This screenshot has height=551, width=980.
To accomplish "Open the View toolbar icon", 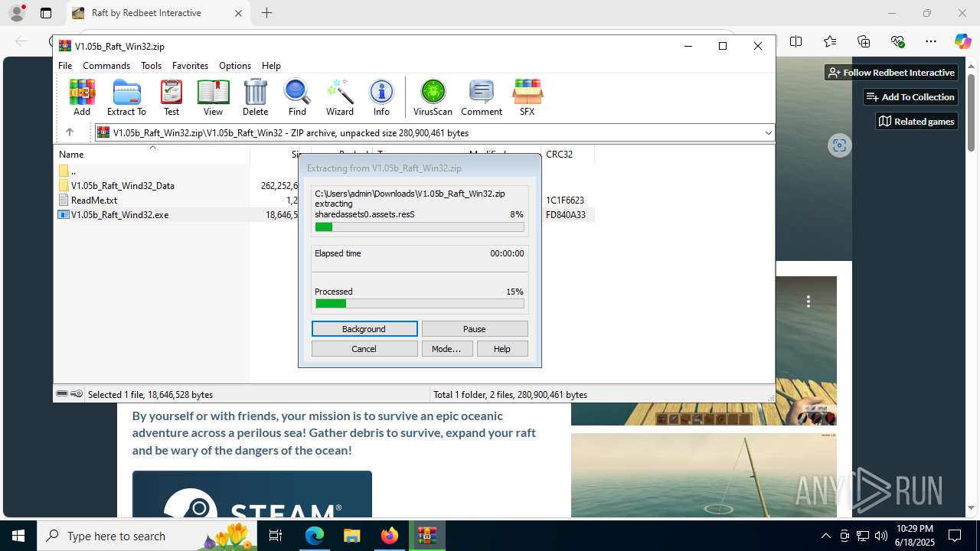I will [x=213, y=97].
